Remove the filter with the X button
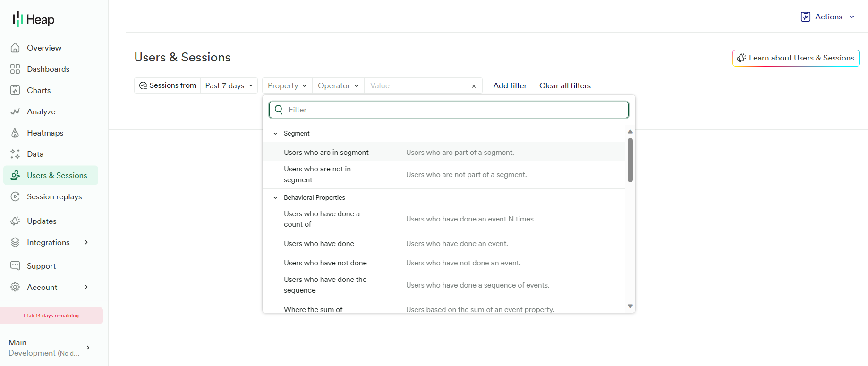 [x=474, y=86]
